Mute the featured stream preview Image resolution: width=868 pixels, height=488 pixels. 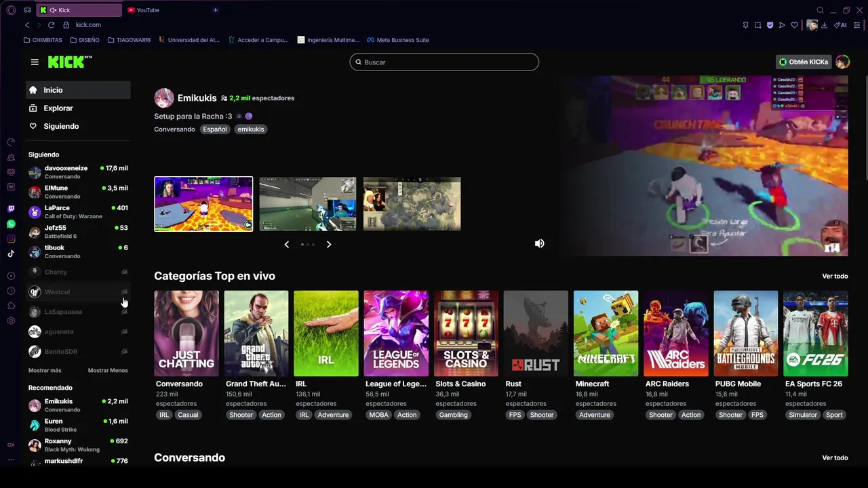(539, 243)
